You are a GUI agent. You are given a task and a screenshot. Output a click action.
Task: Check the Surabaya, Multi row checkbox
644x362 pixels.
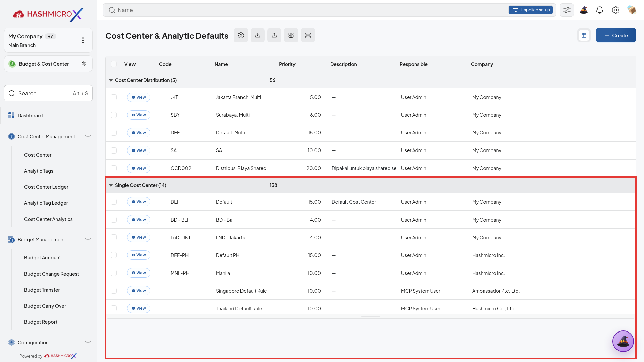click(x=114, y=115)
